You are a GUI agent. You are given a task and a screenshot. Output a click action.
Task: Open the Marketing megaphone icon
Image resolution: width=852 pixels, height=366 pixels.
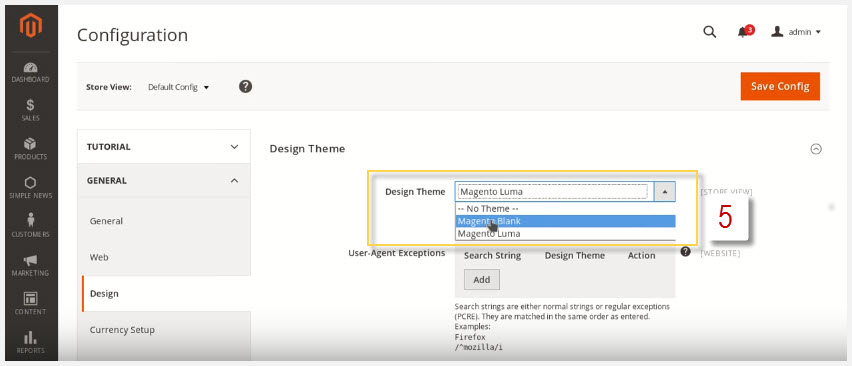coord(30,260)
